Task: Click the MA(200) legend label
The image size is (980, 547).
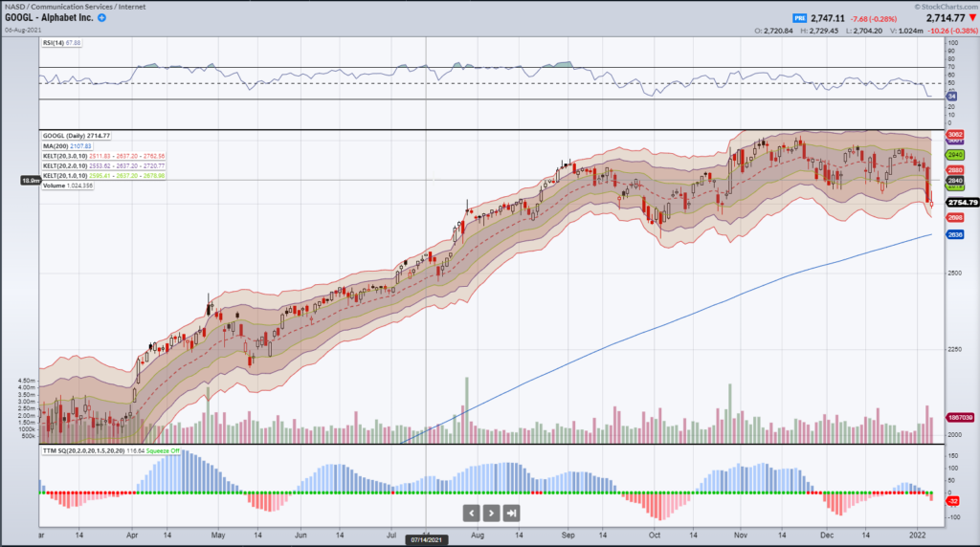Action: [67, 146]
